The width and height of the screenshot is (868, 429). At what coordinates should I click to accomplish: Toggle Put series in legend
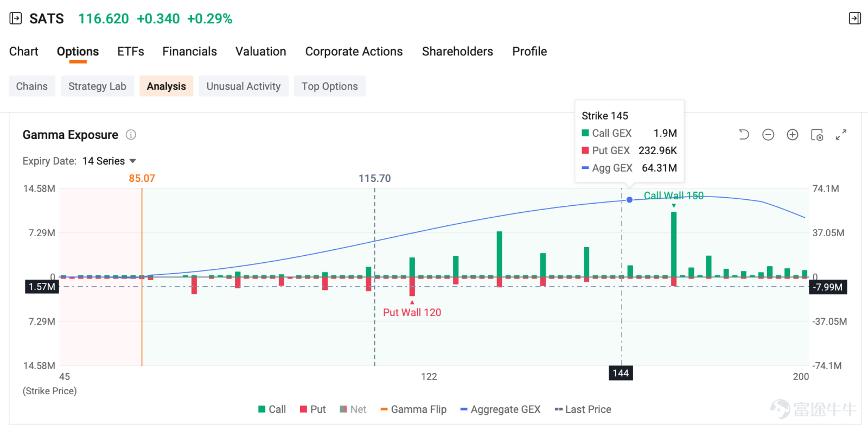click(x=313, y=409)
